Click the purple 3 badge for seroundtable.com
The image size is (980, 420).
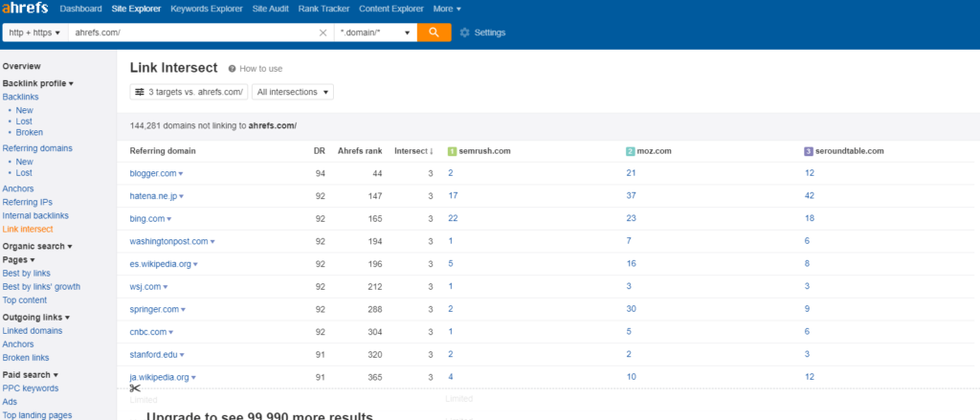click(809, 151)
